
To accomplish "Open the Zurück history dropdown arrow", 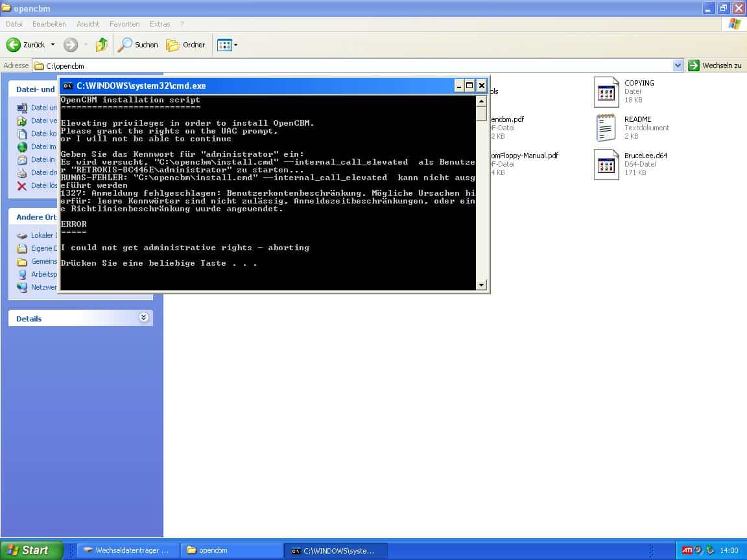I will (x=53, y=45).
